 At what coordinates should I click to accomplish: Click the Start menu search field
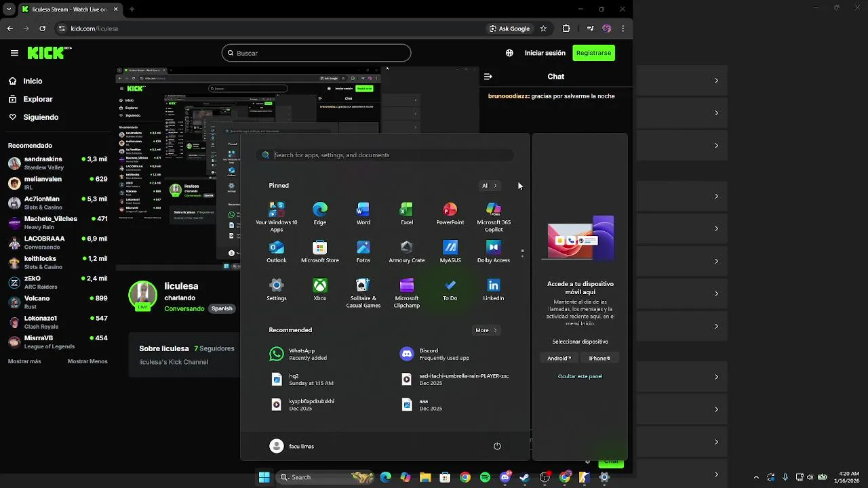coord(385,155)
